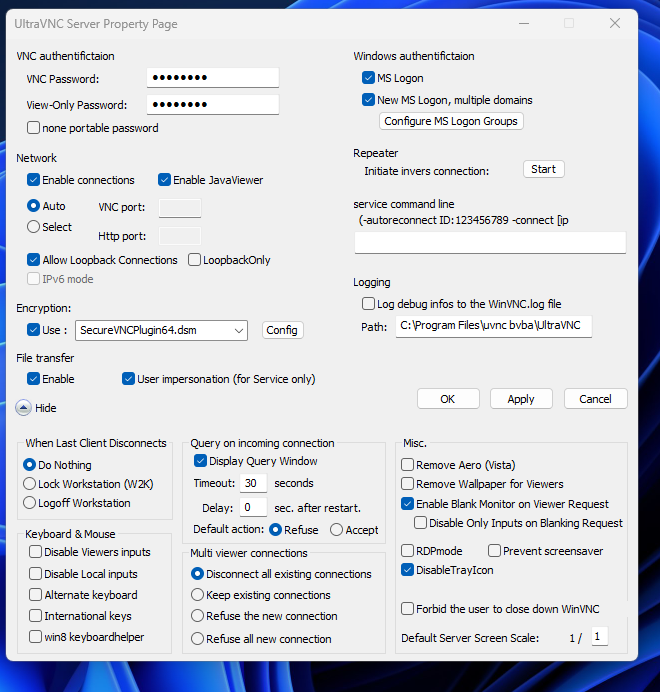Viewport: 660px width, 692px height.
Task: Click the Http port field
Action: 180,236
